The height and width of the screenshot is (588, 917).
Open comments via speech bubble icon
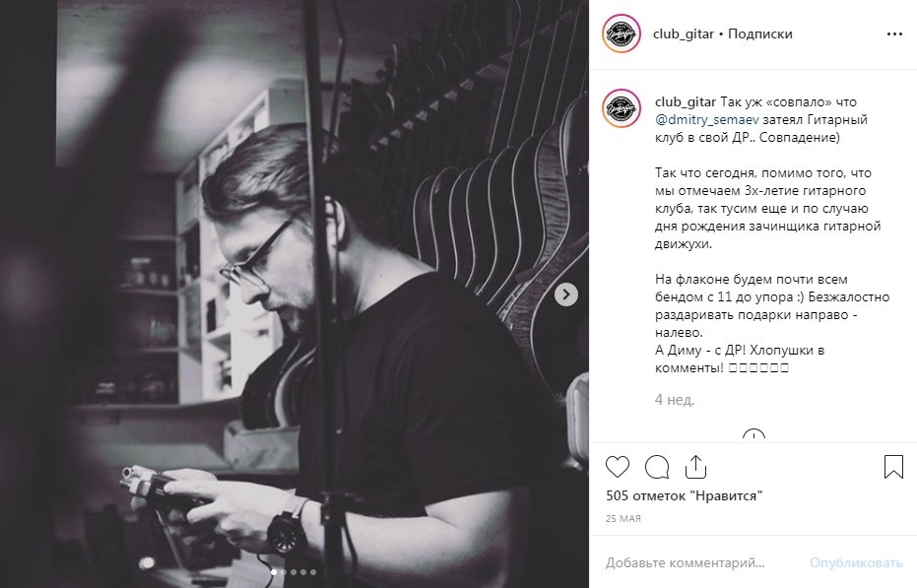(x=657, y=467)
